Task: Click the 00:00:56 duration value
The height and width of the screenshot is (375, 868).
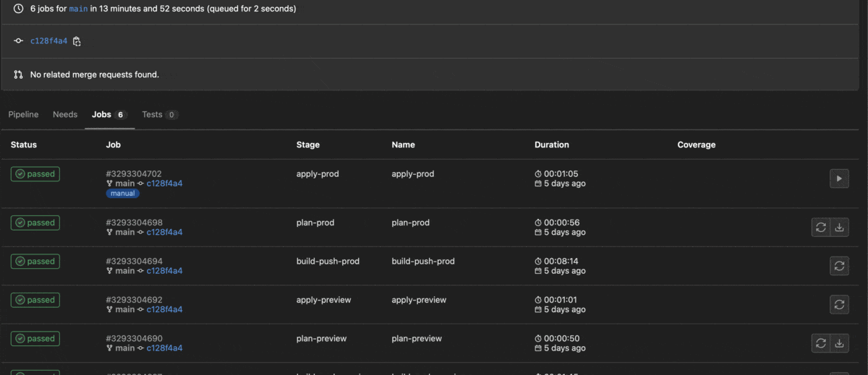Action: point(561,223)
